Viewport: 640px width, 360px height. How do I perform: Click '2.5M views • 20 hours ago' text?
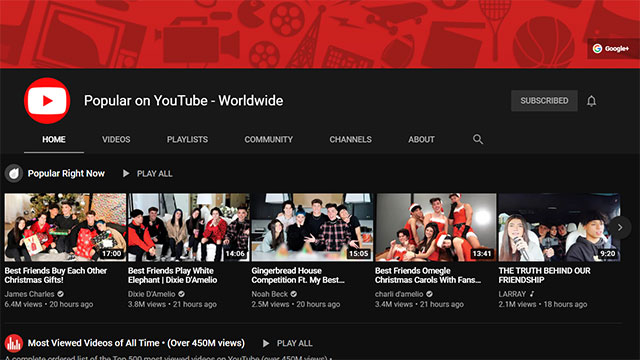[x=296, y=304]
